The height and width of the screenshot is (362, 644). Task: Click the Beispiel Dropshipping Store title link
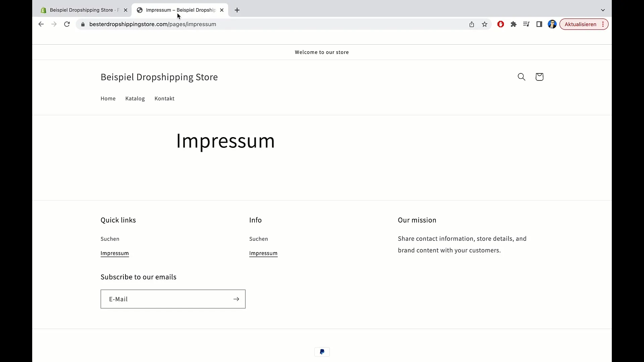(159, 77)
